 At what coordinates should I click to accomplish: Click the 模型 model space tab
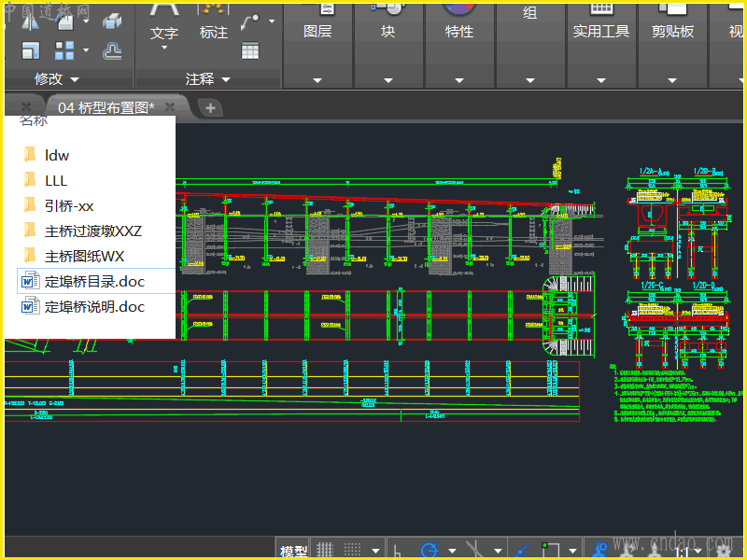tap(293, 552)
